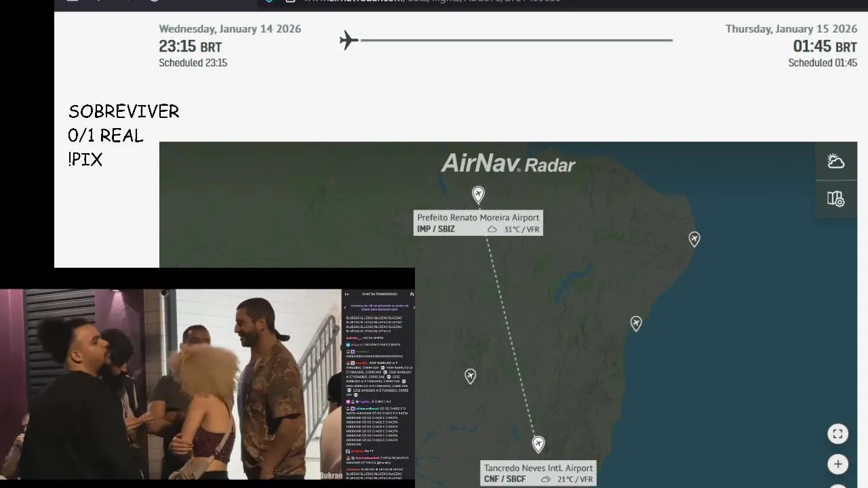The image size is (868, 488).
Task: Click the Scheduled 01:45 text
Action: click(823, 62)
